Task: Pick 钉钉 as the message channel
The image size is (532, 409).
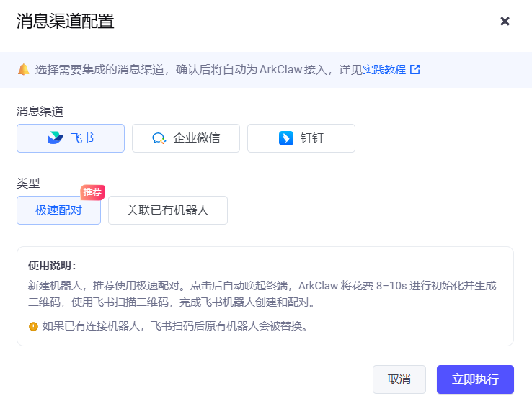Action: [311, 138]
